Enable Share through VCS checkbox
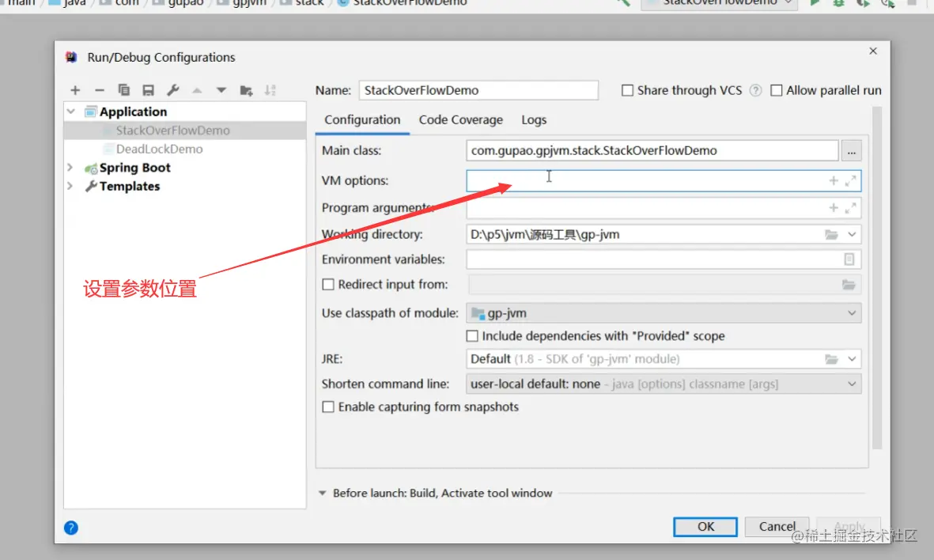Screen dimensions: 934x560 click(627, 90)
